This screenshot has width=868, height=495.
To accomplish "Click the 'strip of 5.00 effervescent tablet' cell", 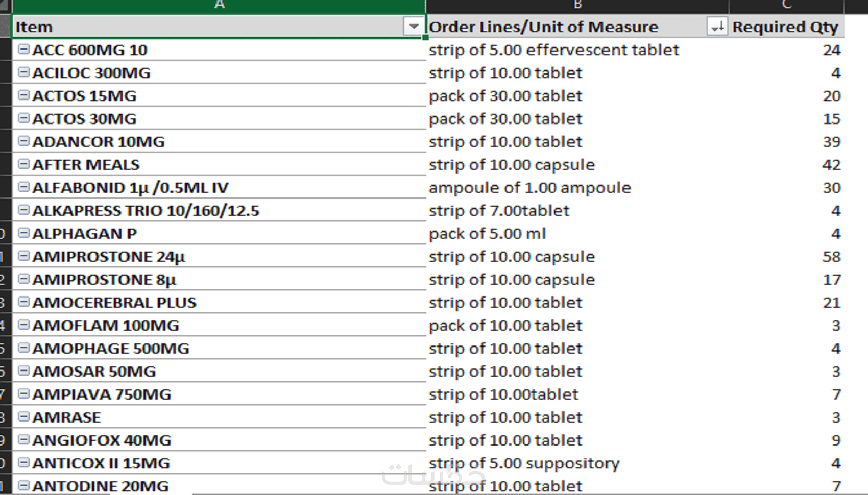I will pyautogui.click(x=553, y=50).
